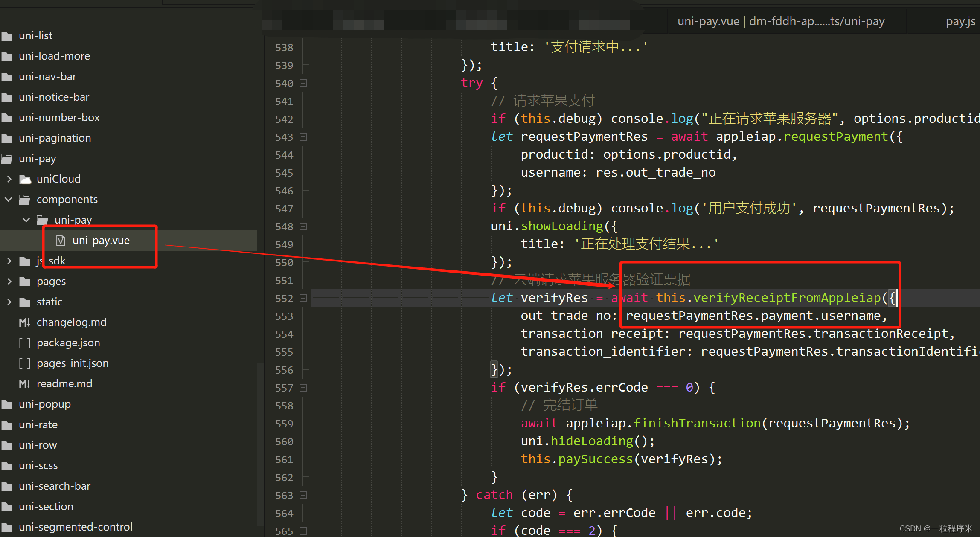Fold the verifyReceipt block at line 552
The height and width of the screenshot is (537, 980).
point(303,298)
